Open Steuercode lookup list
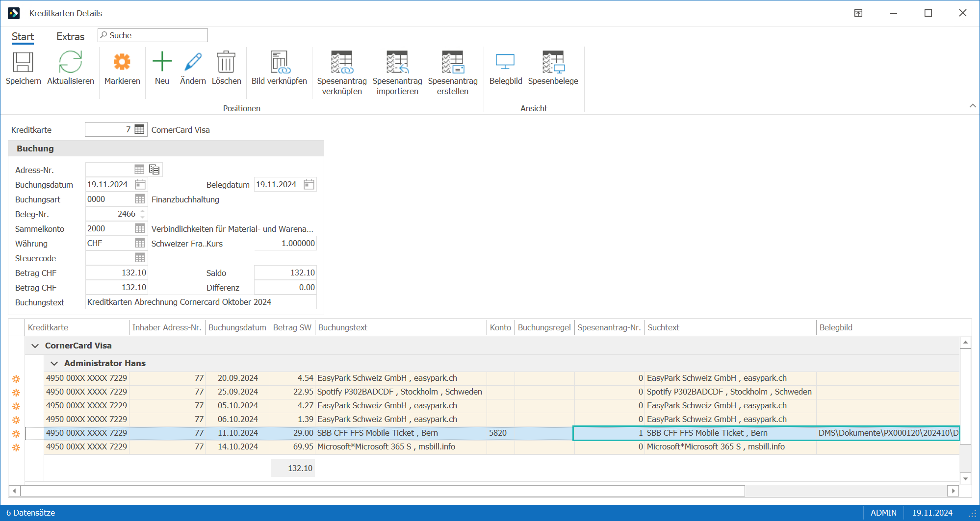The image size is (980, 521). pyautogui.click(x=140, y=258)
